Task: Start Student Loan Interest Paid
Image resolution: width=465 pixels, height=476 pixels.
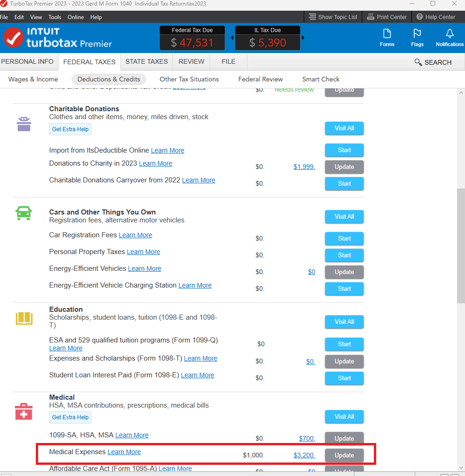Action: (344, 378)
